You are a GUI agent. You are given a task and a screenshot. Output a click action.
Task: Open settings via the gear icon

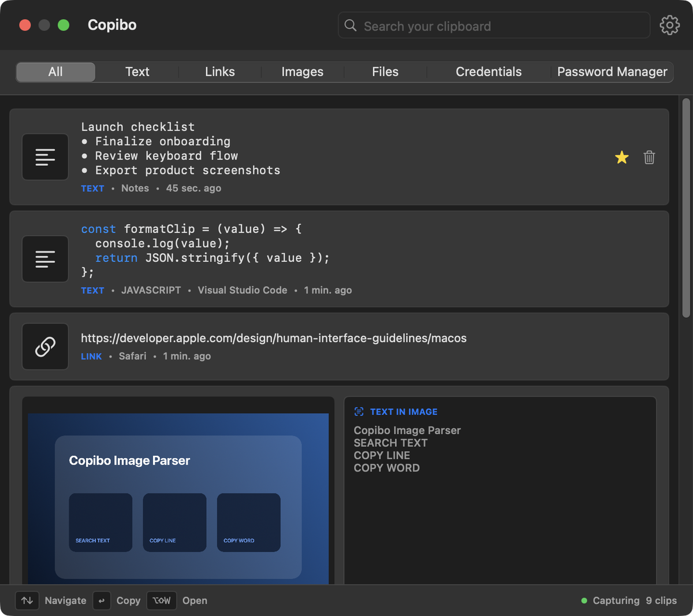[669, 25]
